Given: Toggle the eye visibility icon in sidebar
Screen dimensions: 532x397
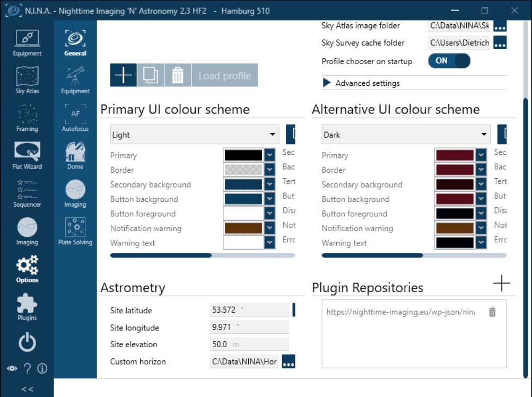Looking at the screenshot, I should pyautogui.click(x=12, y=368).
